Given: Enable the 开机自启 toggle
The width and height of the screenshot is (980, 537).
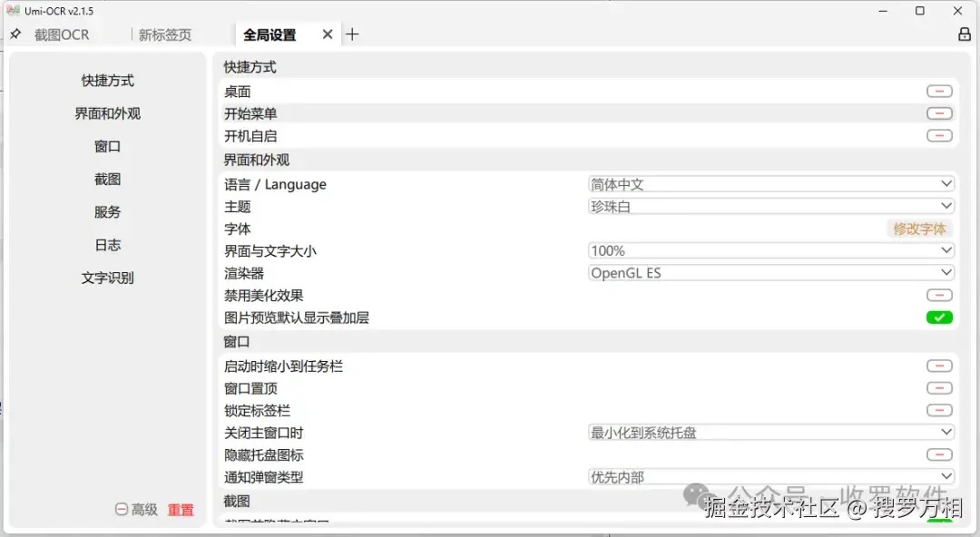Looking at the screenshot, I should tap(939, 135).
